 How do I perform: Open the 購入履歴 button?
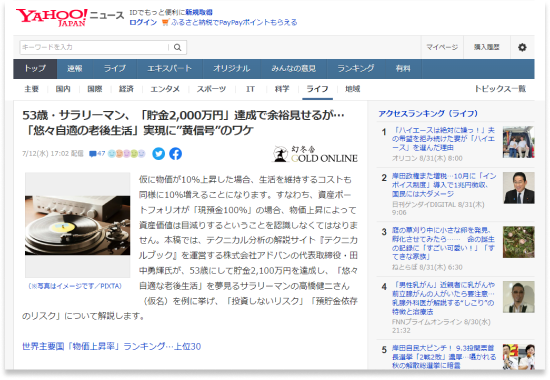pos(487,47)
